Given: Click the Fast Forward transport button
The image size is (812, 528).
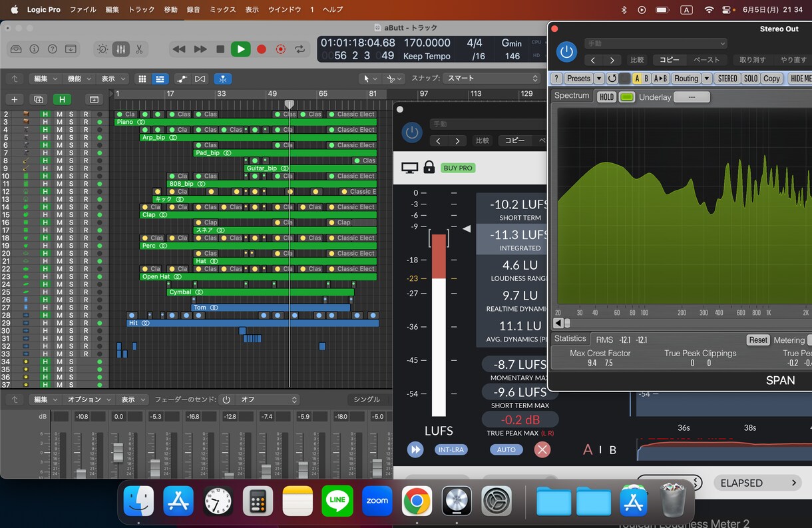Looking at the screenshot, I should (x=200, y=49).
